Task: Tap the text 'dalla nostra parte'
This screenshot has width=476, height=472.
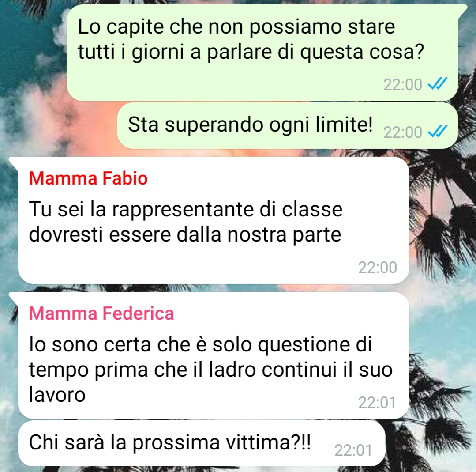Action: coord(259,234)
